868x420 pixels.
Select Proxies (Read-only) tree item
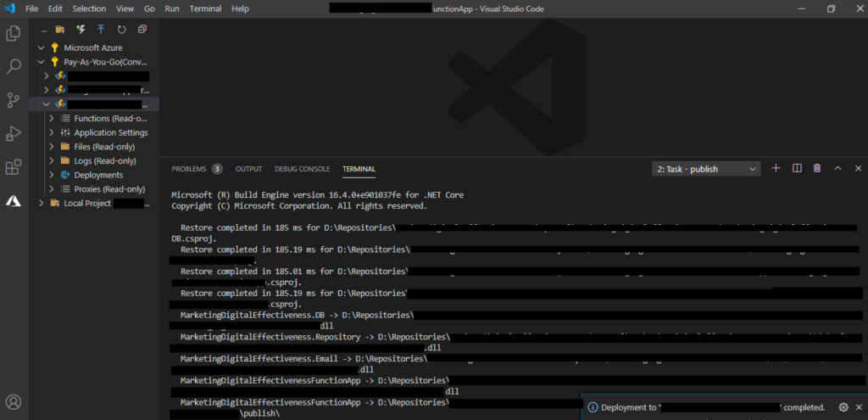(x=109, y=189)
